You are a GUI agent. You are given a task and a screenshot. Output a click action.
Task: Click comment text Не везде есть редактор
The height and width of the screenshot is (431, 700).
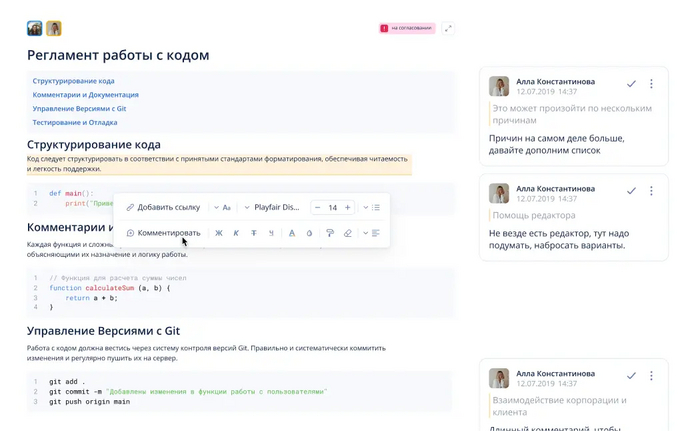click(559, 239)
